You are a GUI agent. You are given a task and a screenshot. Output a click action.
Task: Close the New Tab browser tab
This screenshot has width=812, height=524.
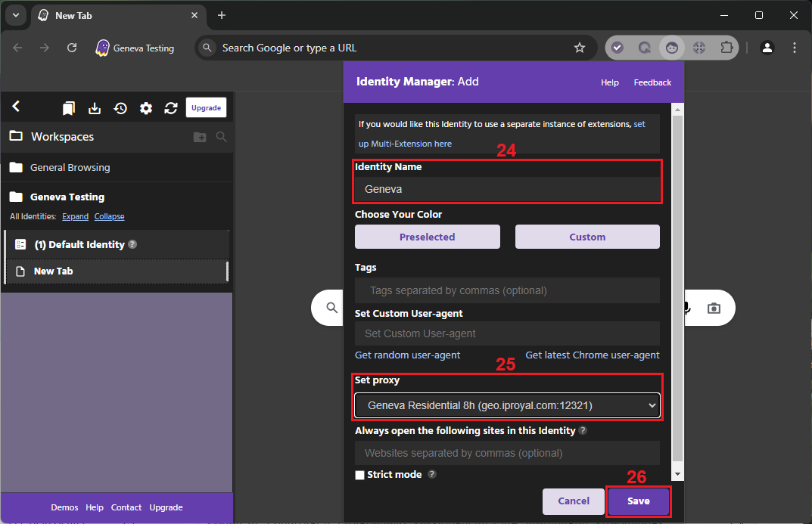194,16
